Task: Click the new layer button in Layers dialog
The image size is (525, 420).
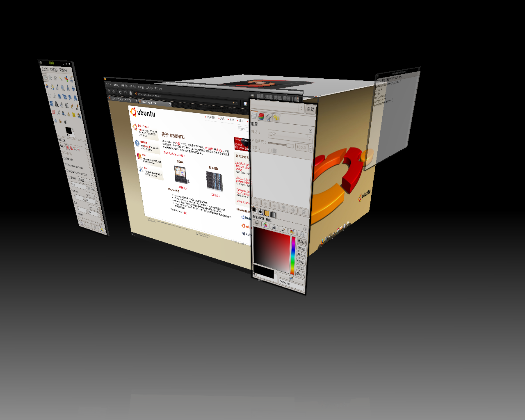Action: pos(256,201)
